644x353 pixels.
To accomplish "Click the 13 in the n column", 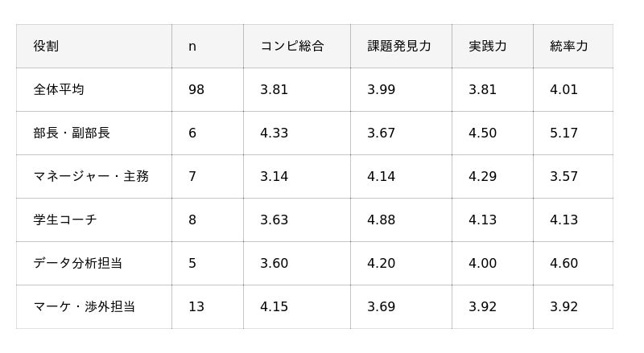I will [x=196, y=306].
